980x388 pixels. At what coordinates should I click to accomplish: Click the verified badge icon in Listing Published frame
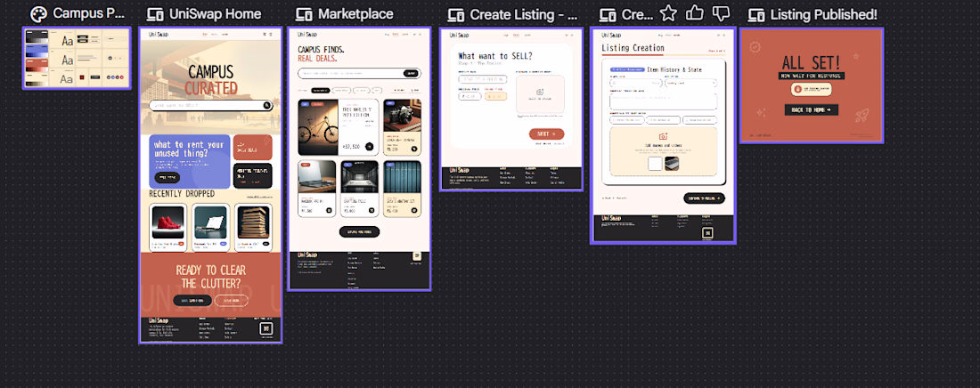click(756, 46)
